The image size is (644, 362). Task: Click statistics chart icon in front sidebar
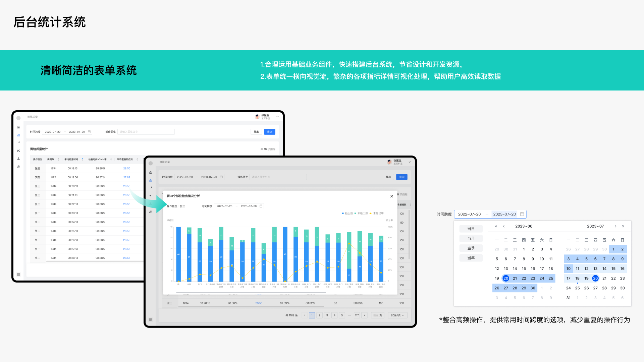tap(151, 180)
